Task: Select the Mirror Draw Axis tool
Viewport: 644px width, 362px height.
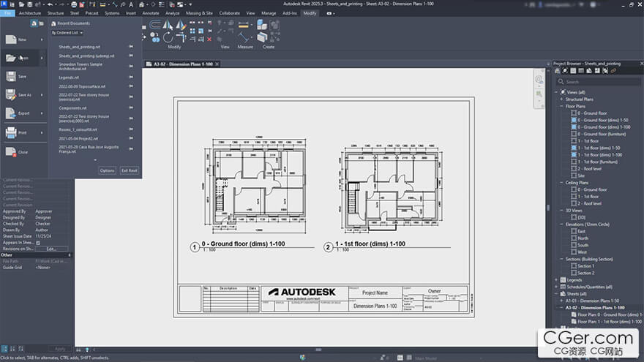Action: [181, 25]
